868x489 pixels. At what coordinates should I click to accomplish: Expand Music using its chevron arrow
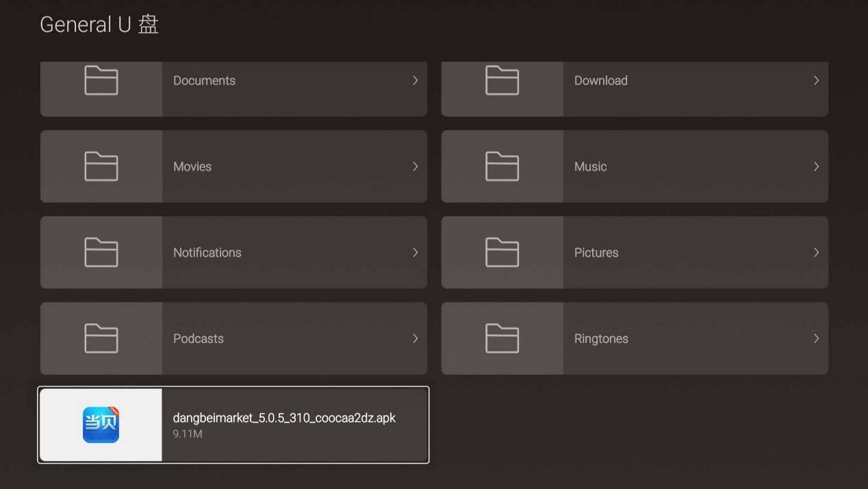pos(816,166)
